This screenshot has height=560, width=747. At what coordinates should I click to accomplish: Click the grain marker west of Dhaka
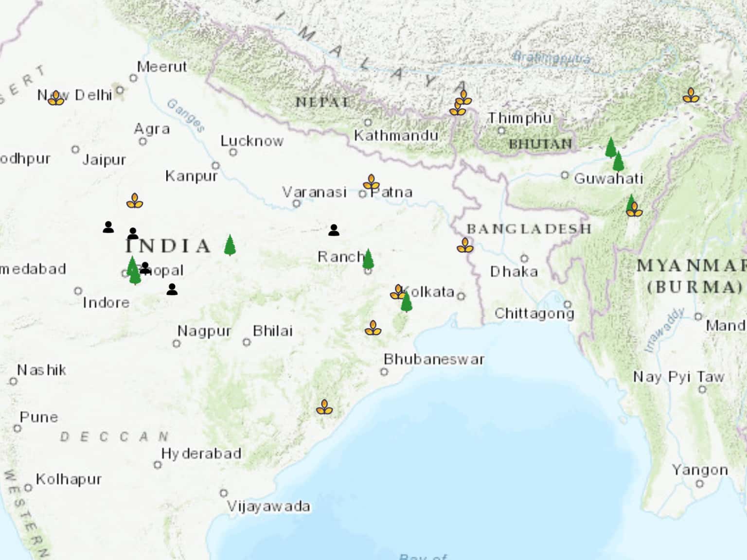point(465,245)
